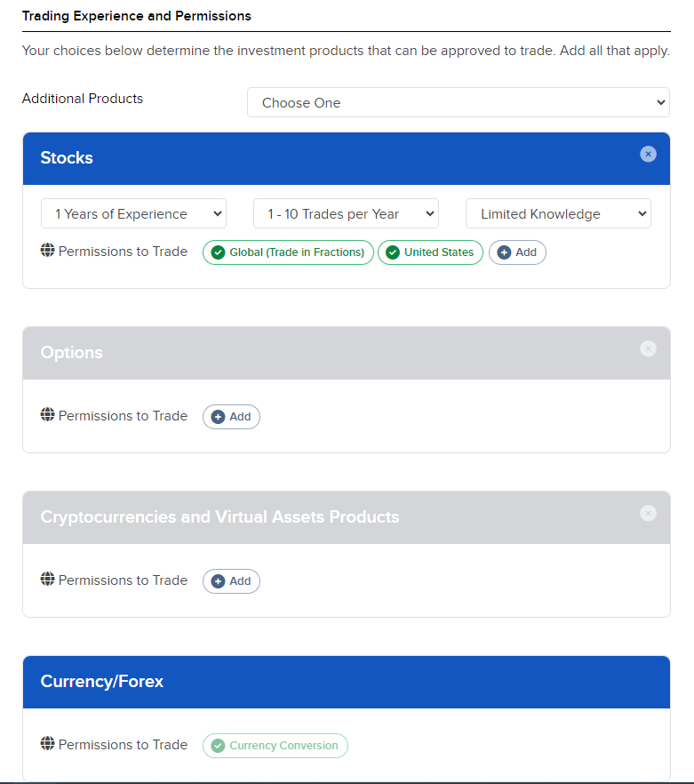Click the X icon on Options header

point(648,348)
